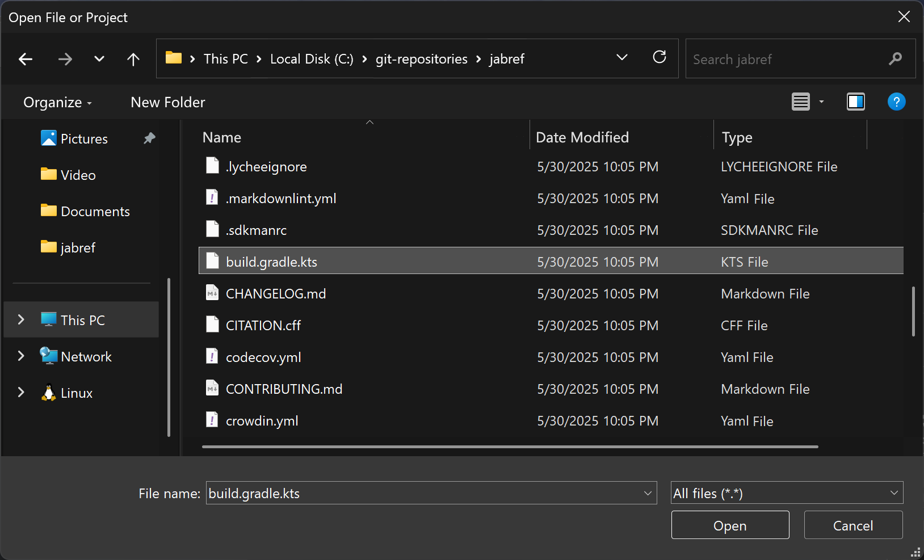Select crowdin.yml file name
924x560 pixels.
[262, 421]
